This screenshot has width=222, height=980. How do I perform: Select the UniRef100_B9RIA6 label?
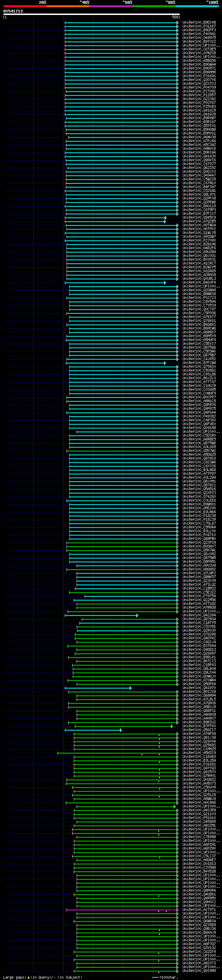(x=199, y=153)
